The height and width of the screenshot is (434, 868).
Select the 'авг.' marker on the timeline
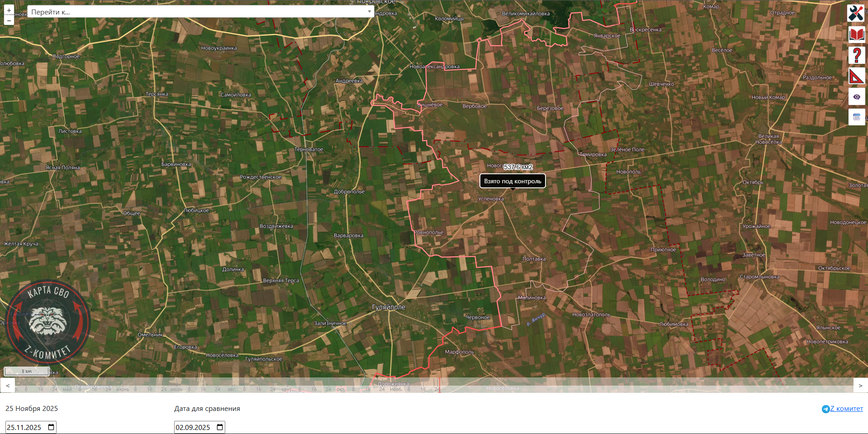[x=232, y=389]
